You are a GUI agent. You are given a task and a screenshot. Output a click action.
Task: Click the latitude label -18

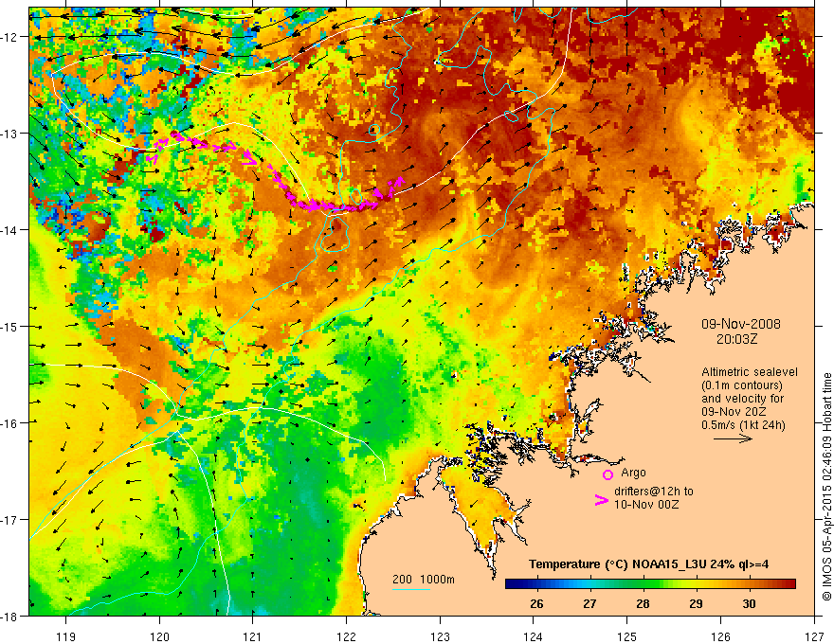(x=10, y=616)
